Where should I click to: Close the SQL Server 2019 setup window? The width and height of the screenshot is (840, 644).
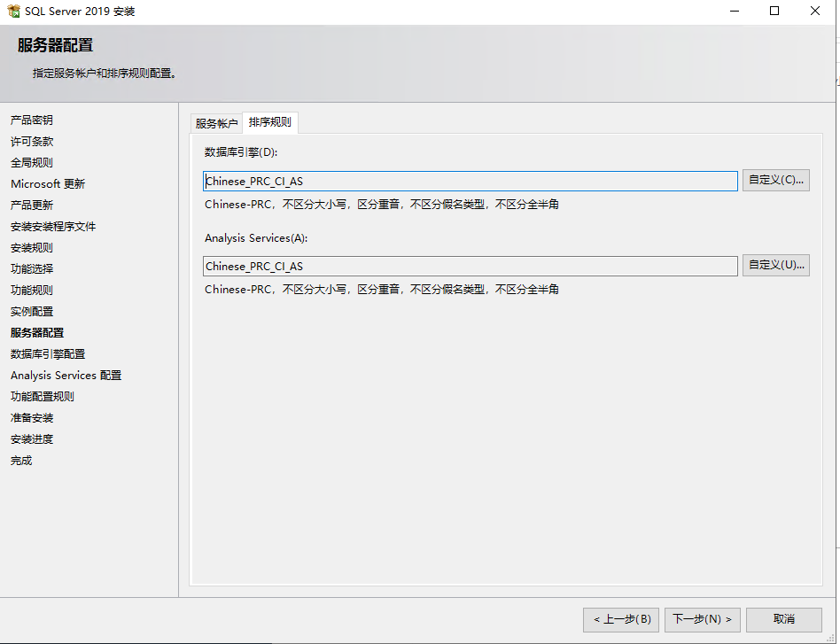pyautogui.click(x=815, y=11)
